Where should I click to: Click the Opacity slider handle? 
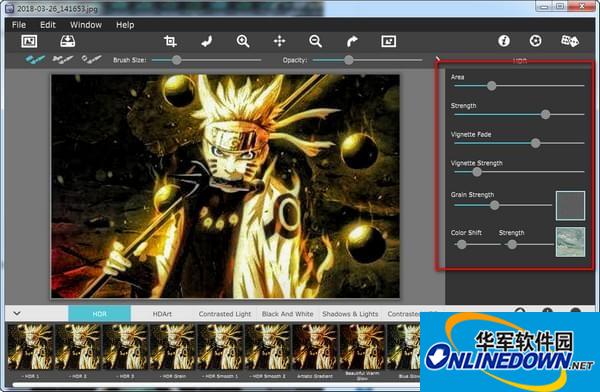point(349,60)
